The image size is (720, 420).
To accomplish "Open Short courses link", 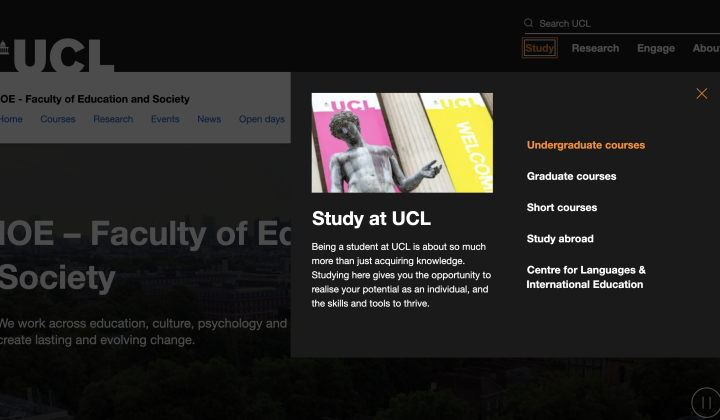I will pyautogui.click(x=562, y=207).
